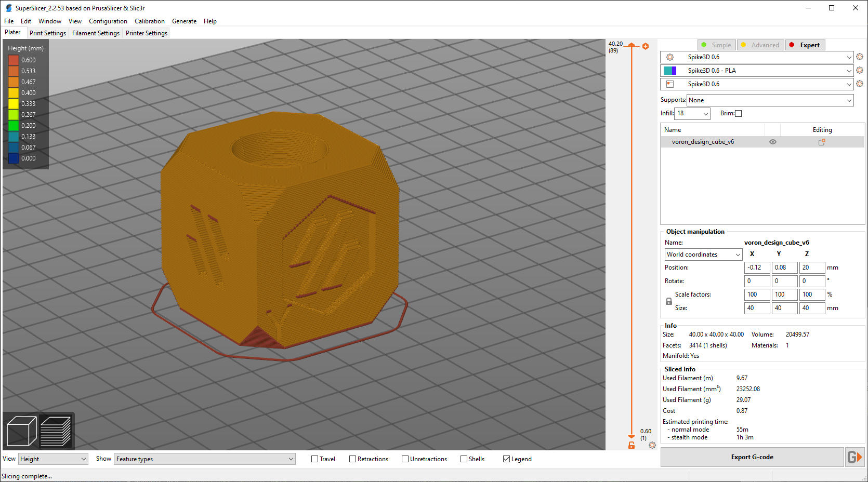Select Expert mode
This screenshot has height=482, width=868.
pyautogui.click(x=805, y=45)
